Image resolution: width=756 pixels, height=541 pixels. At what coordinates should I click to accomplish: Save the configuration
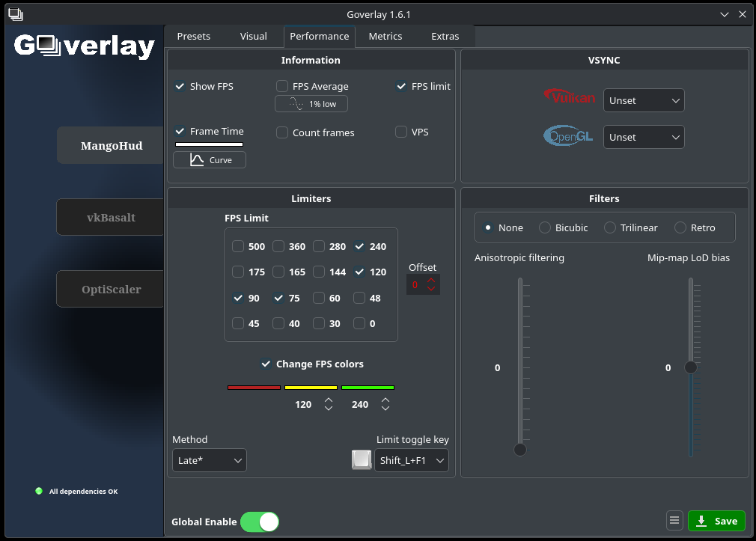[716, 521]
